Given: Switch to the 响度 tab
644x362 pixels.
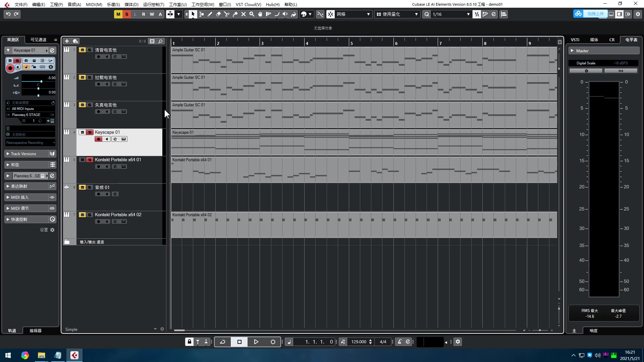Looking at the screenshot, I should pyautogui.click(x=593, y=330).
